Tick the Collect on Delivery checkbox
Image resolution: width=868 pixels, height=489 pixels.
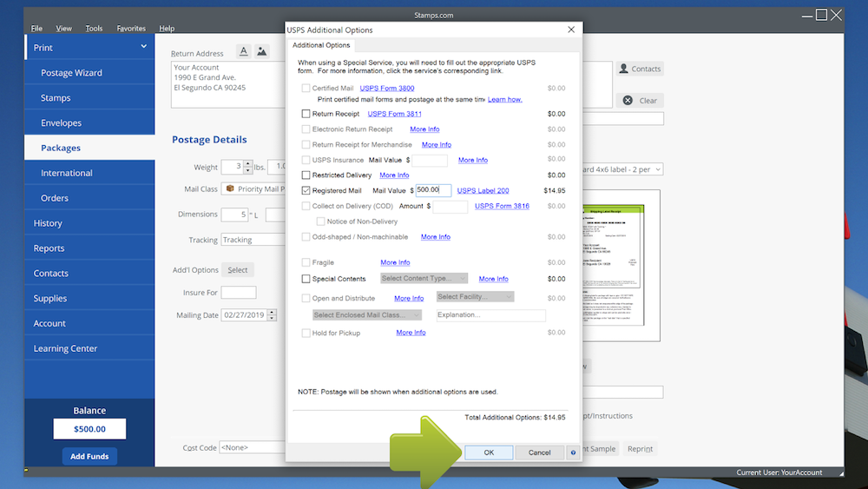tap(306, 206)
